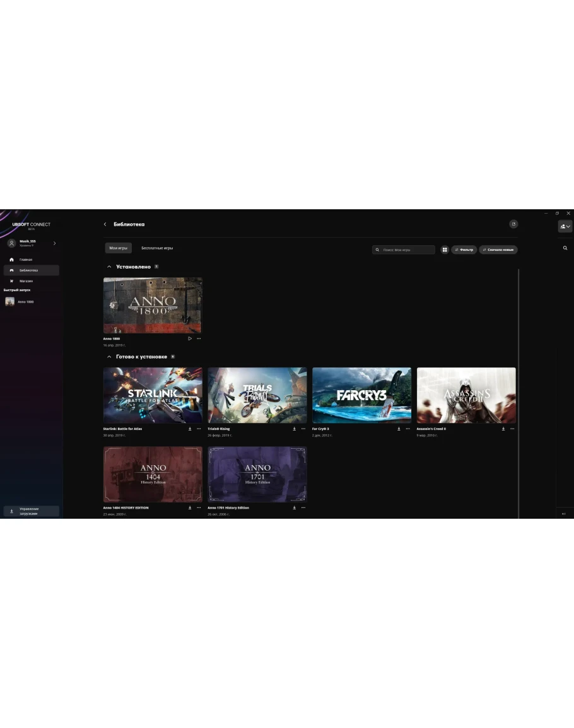The height and width of the screenshot is (728, 574).
Task: Open the Trials Rising cover thumbnail
Action: pyautogui.click(x=257, y=396)
